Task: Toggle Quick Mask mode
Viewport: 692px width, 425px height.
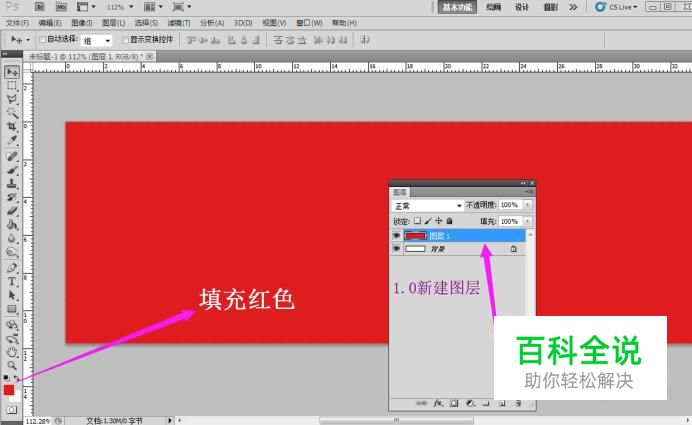Action: 11,410
